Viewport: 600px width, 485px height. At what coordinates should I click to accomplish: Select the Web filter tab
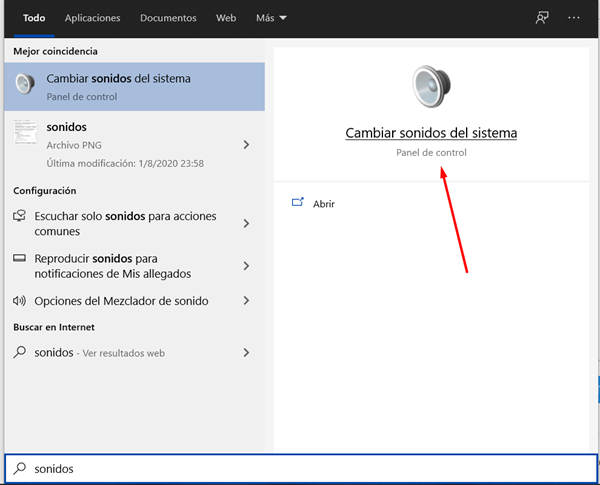226,18
